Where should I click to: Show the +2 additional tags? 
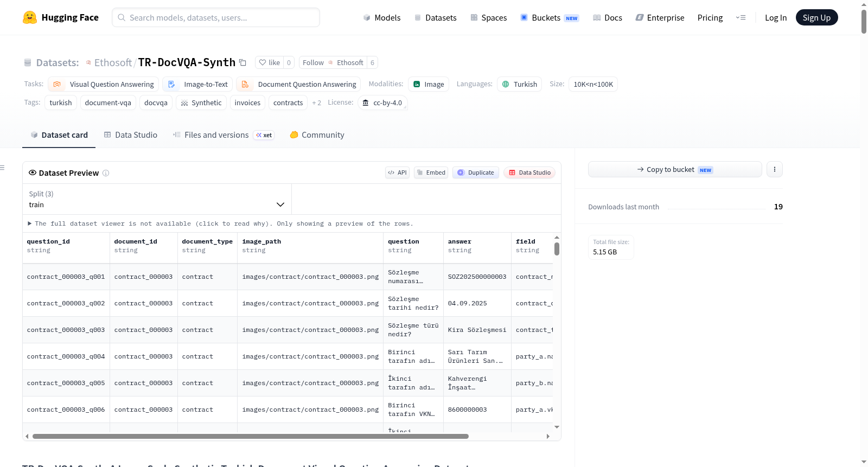[x=317, y=103]
